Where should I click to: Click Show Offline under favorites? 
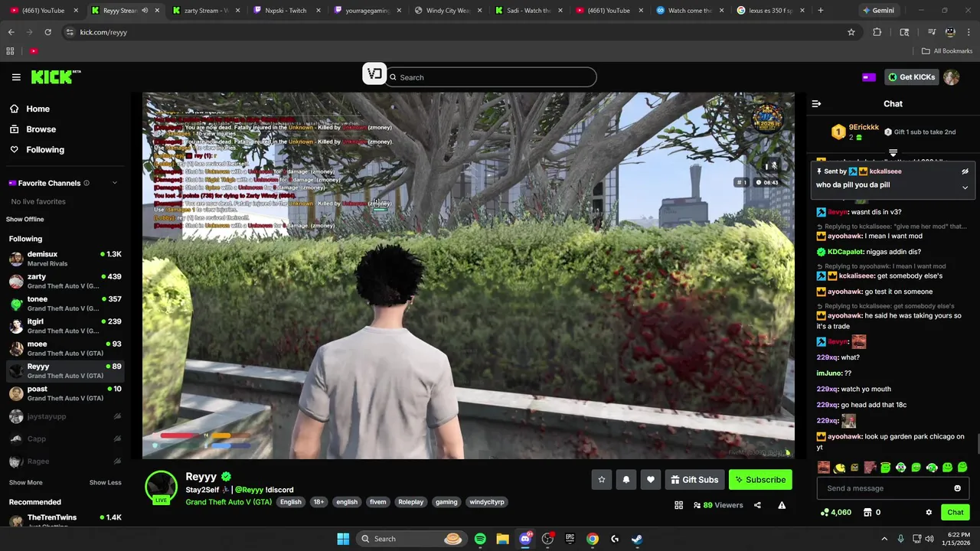click(25, 220)
